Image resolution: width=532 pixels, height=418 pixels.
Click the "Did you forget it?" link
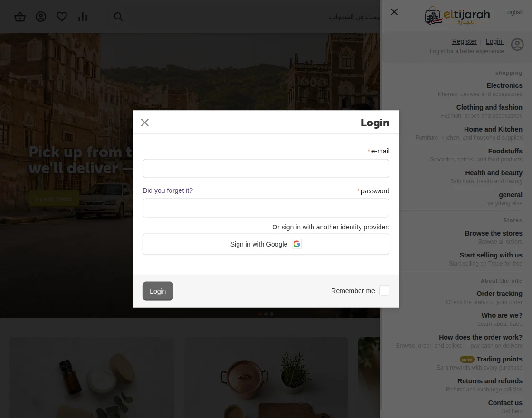coord(168,190)
